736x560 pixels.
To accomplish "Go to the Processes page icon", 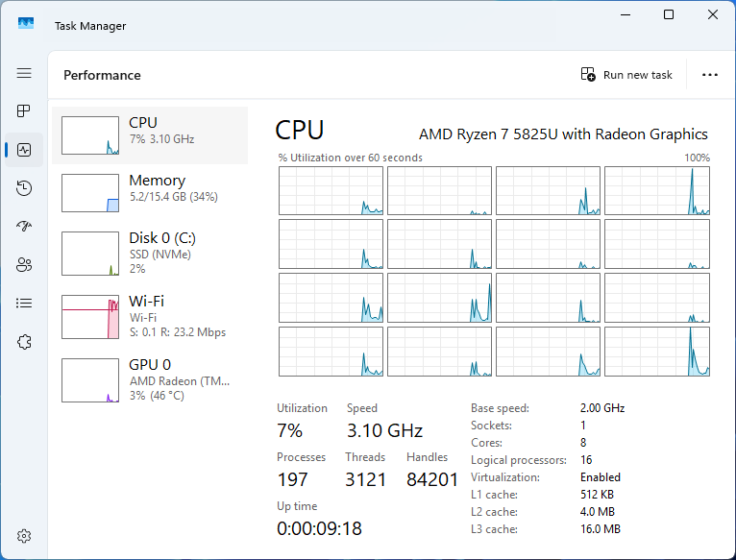I will point(24,111).
